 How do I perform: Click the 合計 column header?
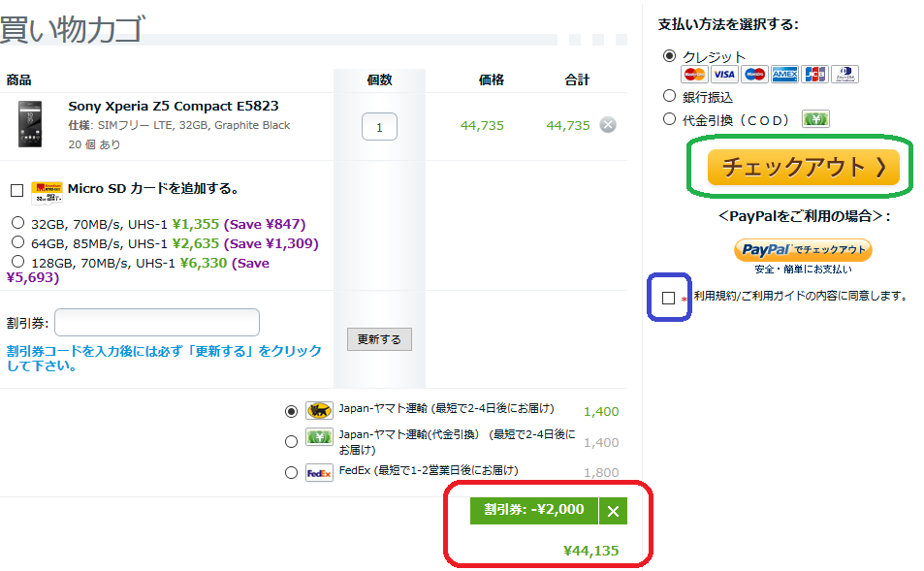pyautogui.click(x=577, y=80)
